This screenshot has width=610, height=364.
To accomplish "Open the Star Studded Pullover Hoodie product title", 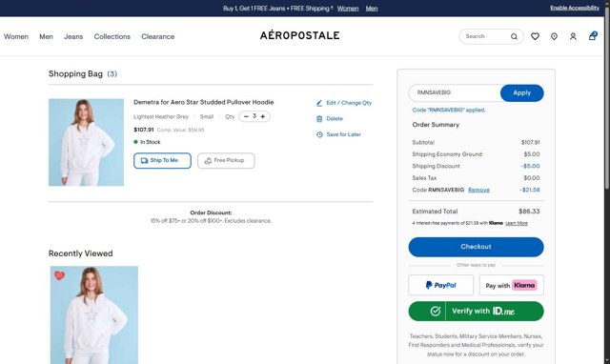I will tap(203, 102).
